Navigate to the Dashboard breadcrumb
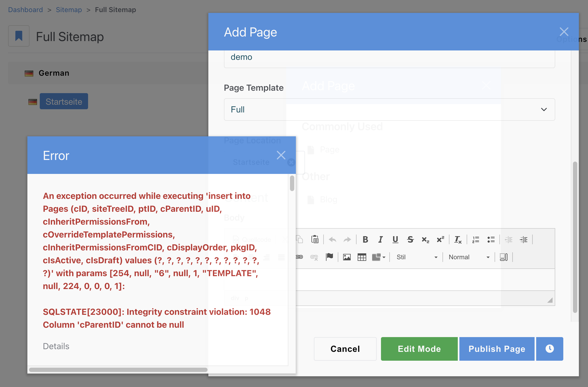 tap(26, 9)
